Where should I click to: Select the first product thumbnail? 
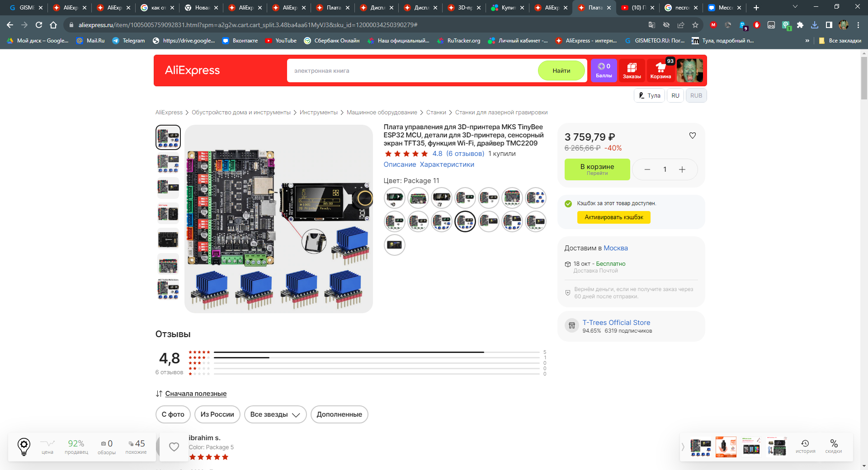tap(168, 137)
